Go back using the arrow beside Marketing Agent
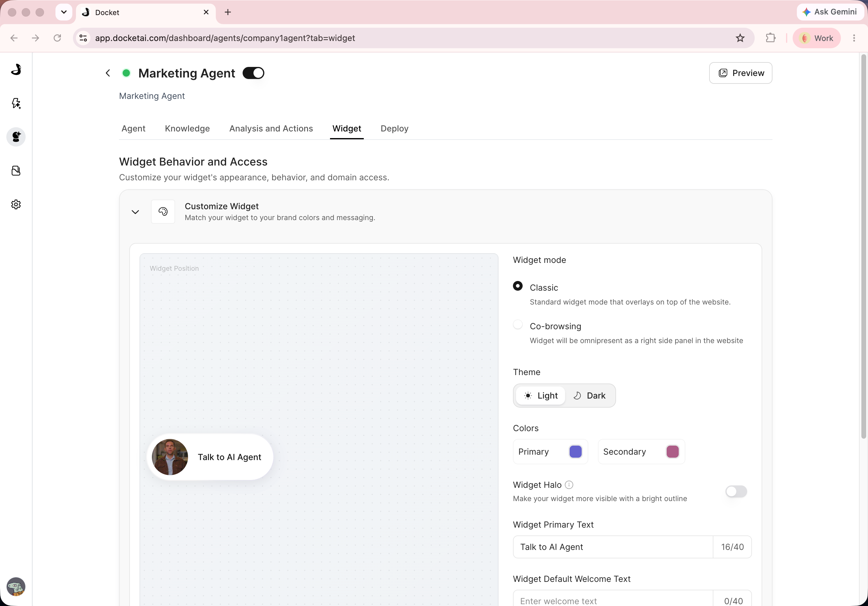 (108, 73)
